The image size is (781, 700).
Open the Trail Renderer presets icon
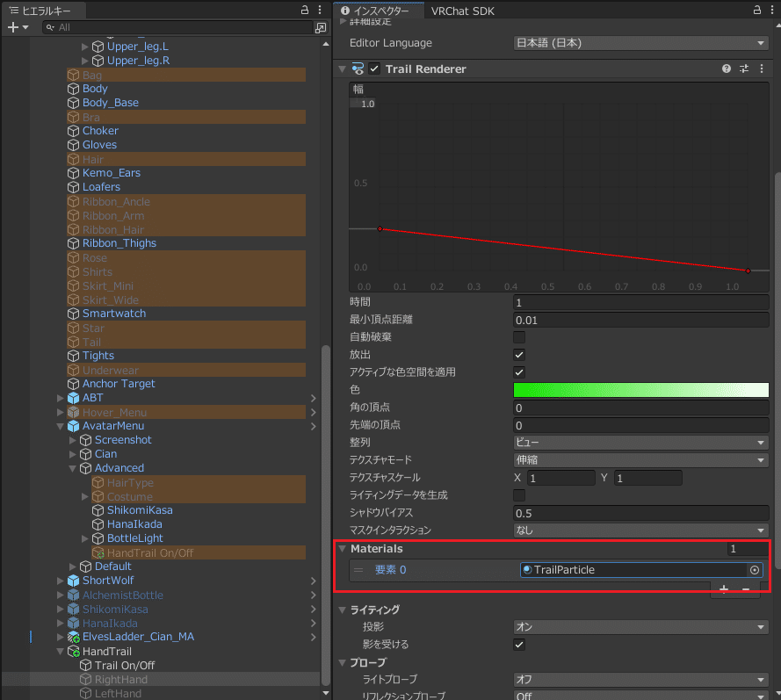tap(743, 69)
